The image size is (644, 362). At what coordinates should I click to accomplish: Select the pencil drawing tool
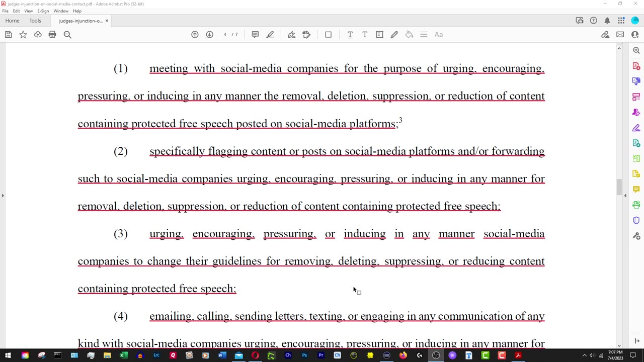(394, 35)
